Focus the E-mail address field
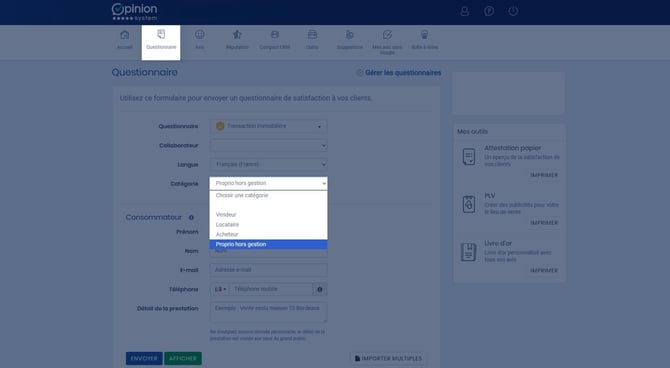This screenshot has width=670, height=368. [x=268, y=270]
